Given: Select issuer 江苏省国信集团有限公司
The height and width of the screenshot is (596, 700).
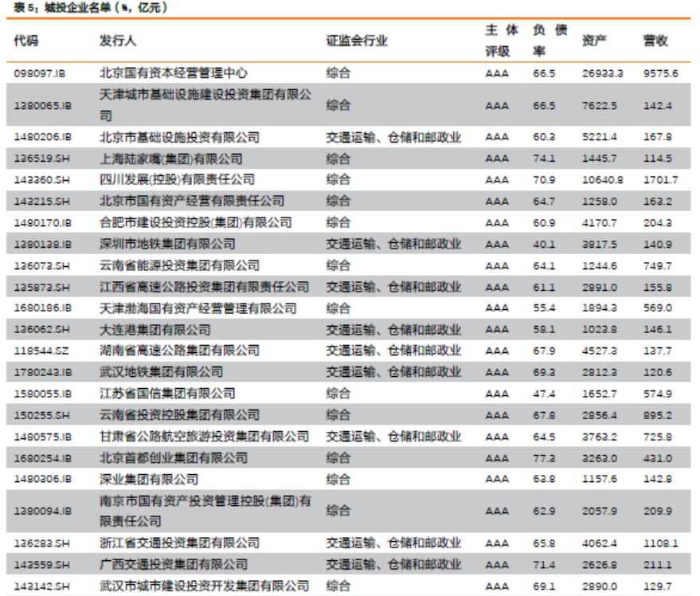Looking at the screenshot, I should (167, 393).
